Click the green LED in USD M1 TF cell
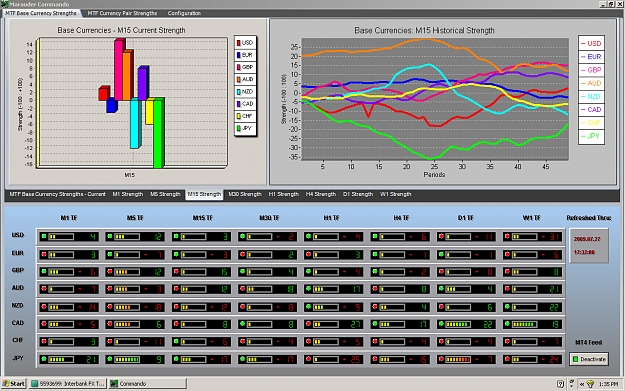Screen dimensions: 625x391 point(44,236)
